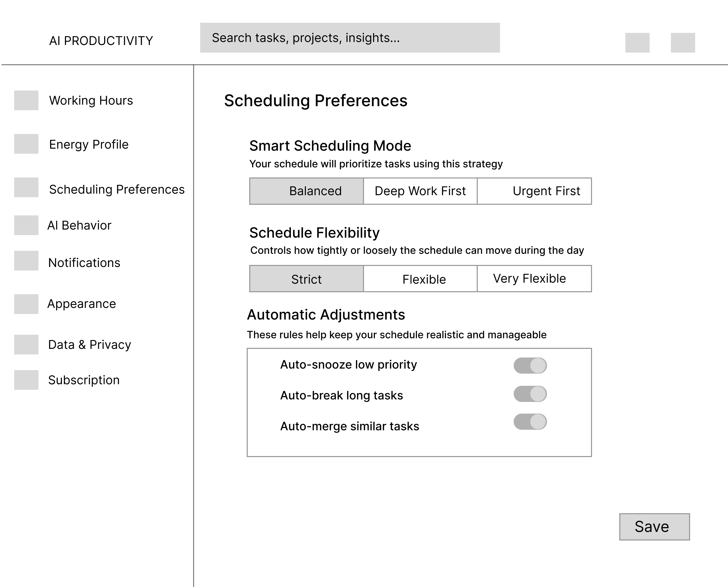Toggle Auto-snooze low priority switch
The width and height of the screenshot is (728, 587).
[x=530, y=366]
